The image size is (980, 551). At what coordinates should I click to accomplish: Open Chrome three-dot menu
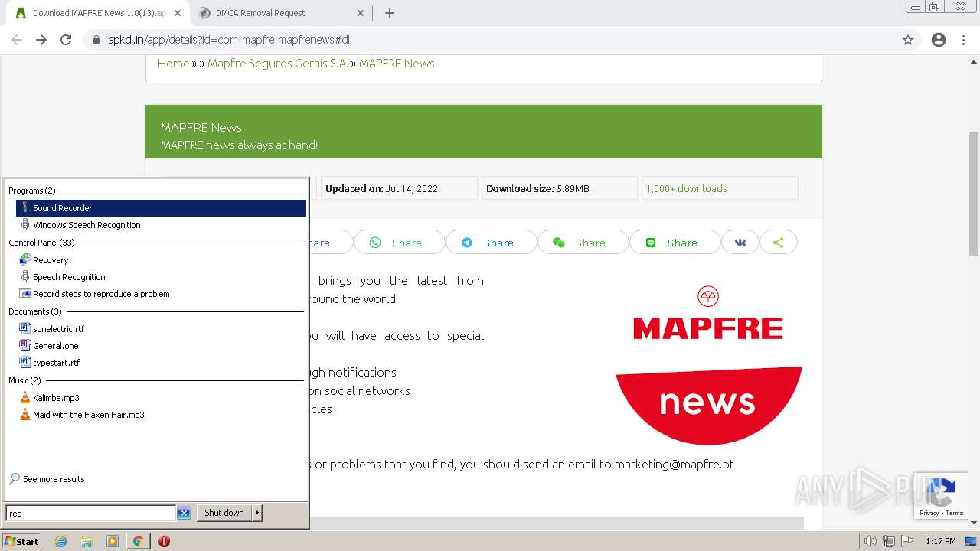964,40
